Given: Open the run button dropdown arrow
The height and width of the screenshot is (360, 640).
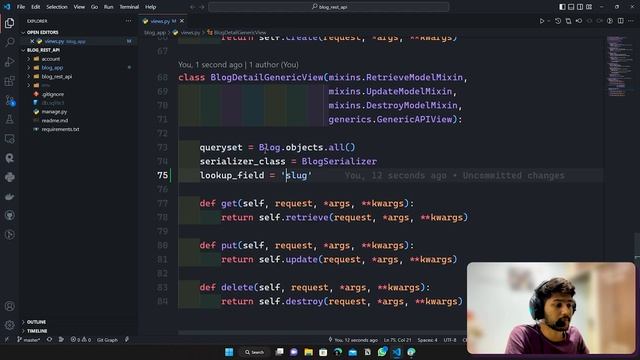Looking at the screenshot, I should 548,21.
